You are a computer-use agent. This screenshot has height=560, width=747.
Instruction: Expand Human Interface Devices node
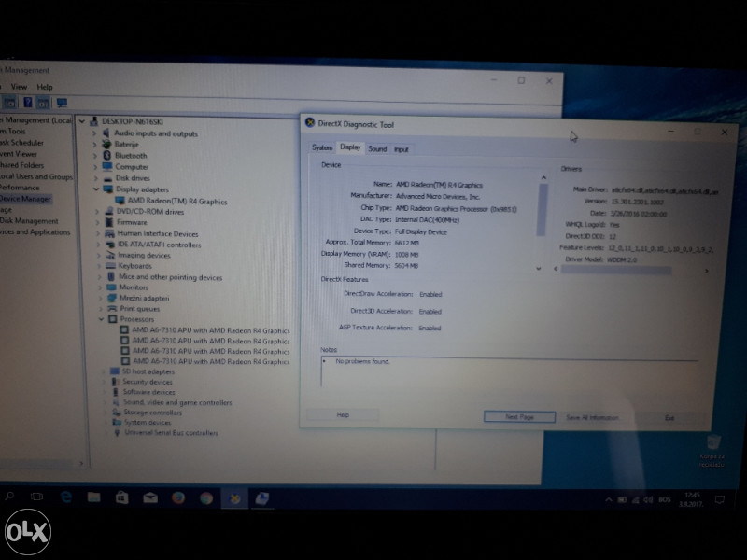pyautogui.click(x=98, y=234)
